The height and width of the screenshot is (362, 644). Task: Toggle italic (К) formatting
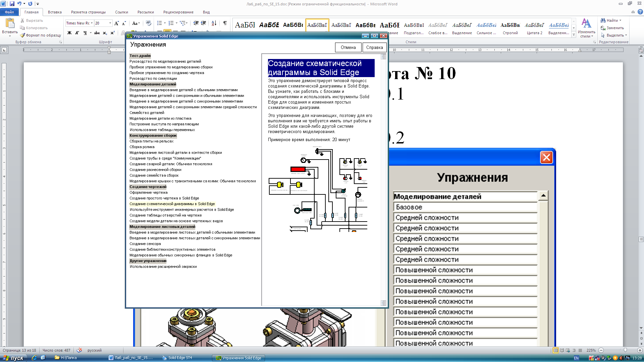(x=77, y=33)
